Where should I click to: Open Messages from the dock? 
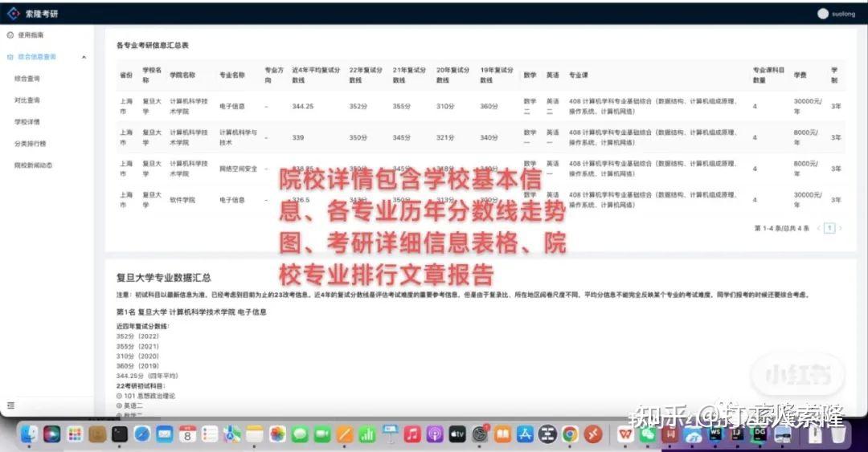tap(300, 434)
